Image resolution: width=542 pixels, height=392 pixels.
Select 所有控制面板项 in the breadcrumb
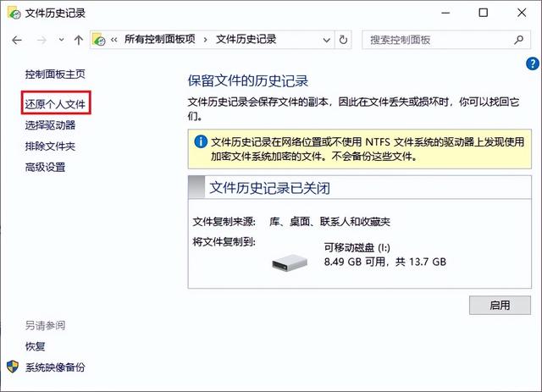(x=160, y=39)
